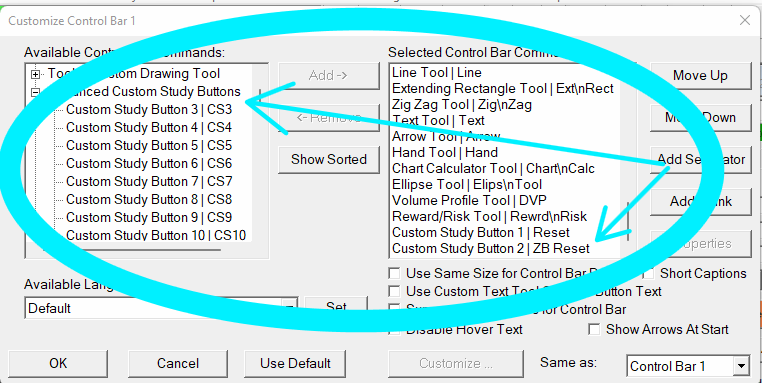762x383 pixels.
Task: Click the Available Commands horizontal scrollbar
Action: point(132,250)
